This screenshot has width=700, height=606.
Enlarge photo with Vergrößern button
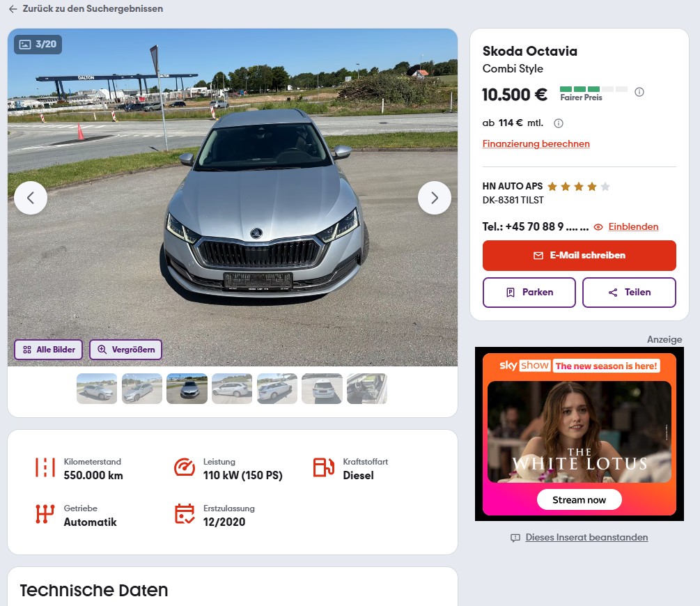pos(126,350)
